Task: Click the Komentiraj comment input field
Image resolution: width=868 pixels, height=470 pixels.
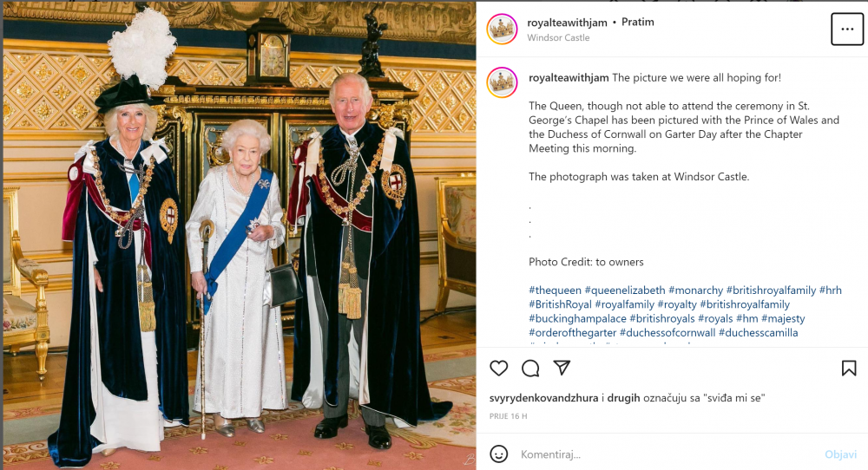Action: coord(667,454)
